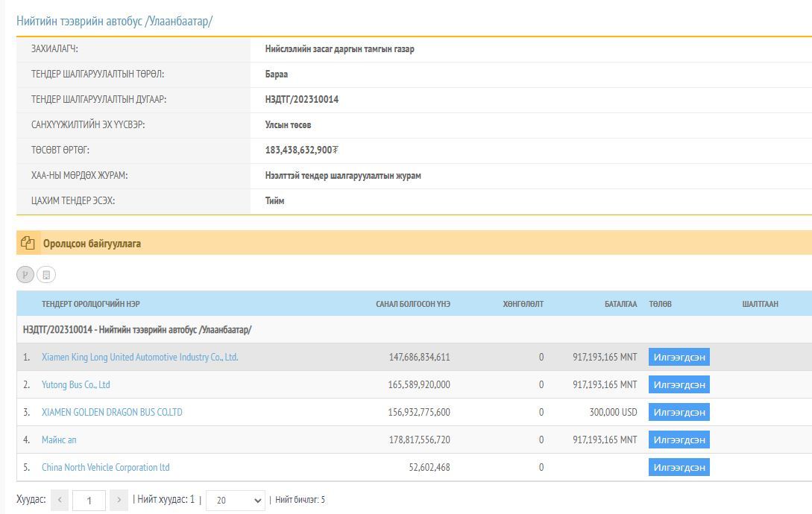
Task: Open China North Vehicle Corporation ltd link
Action: [105, 468]
